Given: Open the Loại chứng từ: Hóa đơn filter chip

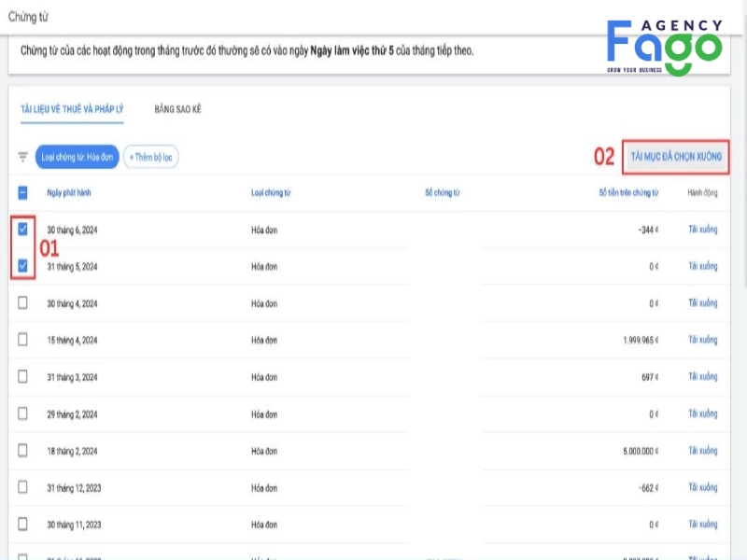Looking at the screenshot, I should click(77, 157).
